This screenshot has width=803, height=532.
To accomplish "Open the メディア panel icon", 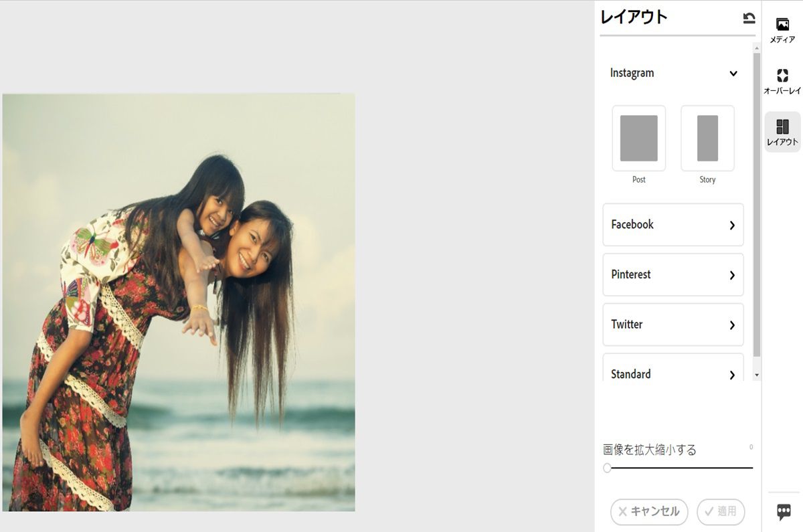I will point(782,30).
